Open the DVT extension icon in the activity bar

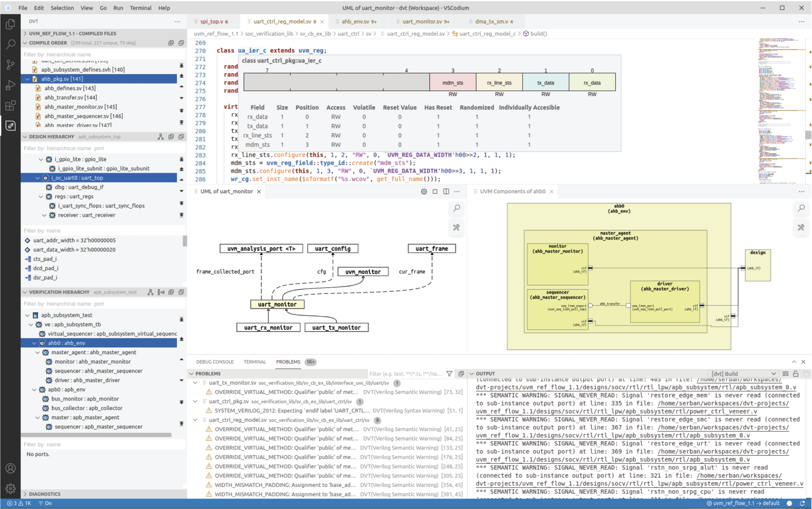11,126
